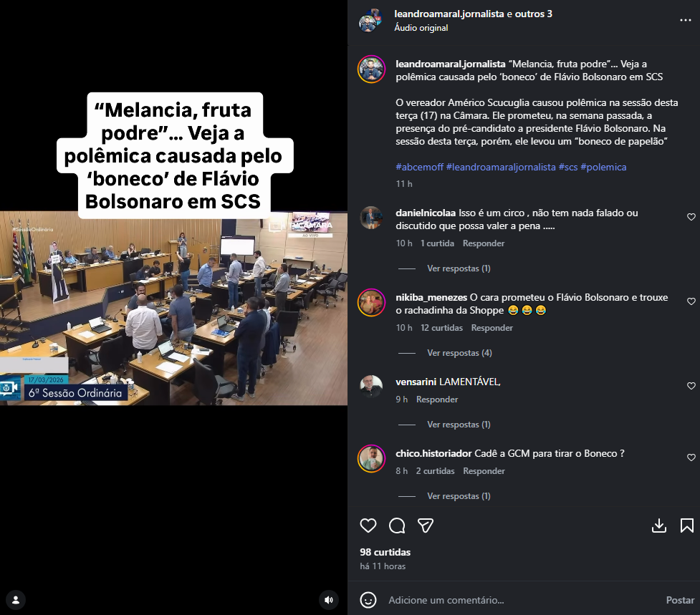Like danielnicolaa's comment
Image resolution: width=700 pixels, height=615 pixels.
click(x=691, y=217)
